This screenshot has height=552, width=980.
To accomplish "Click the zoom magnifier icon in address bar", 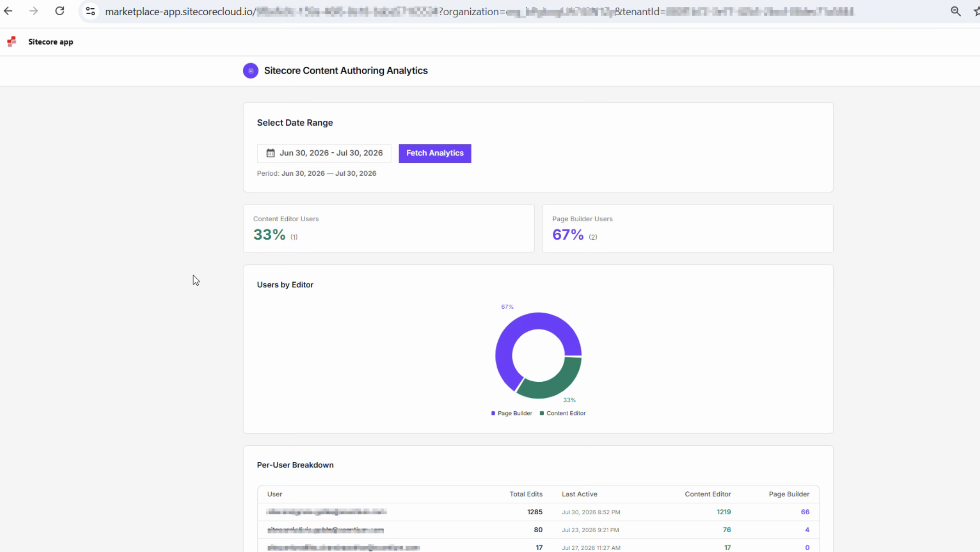I will [x=956, y=11].
